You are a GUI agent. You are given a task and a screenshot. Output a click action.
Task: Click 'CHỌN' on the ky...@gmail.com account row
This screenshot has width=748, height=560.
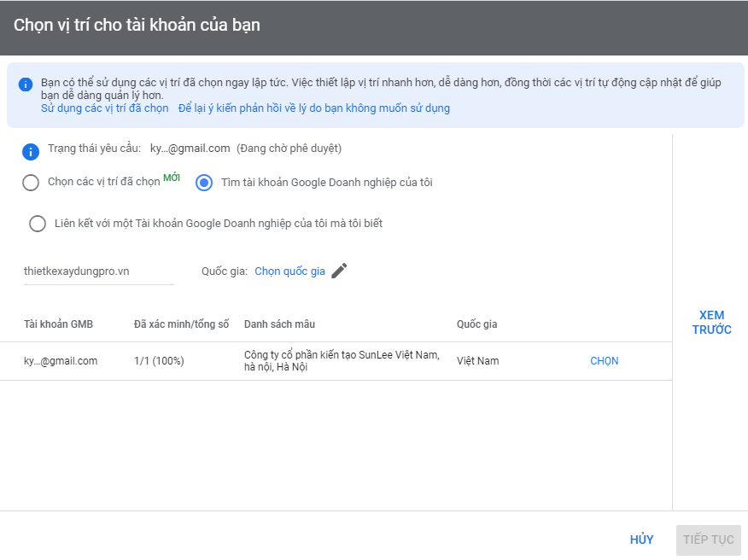[604, 361]
